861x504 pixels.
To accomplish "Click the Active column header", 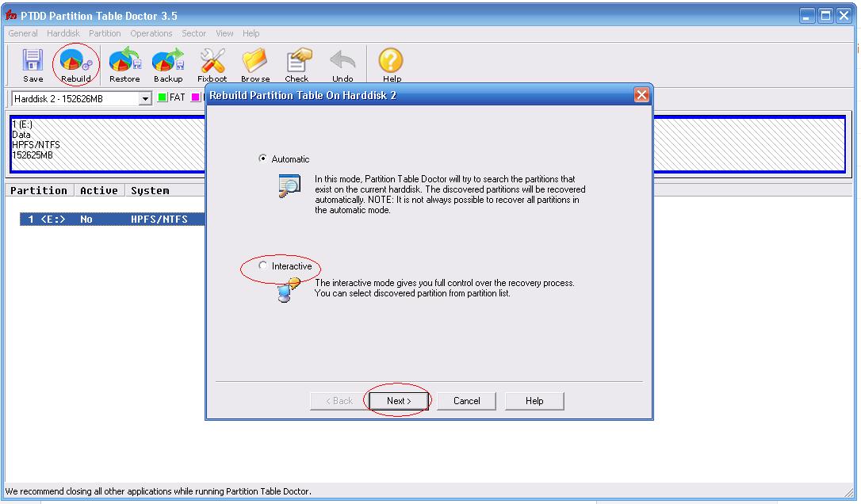I will pos(99,190).
